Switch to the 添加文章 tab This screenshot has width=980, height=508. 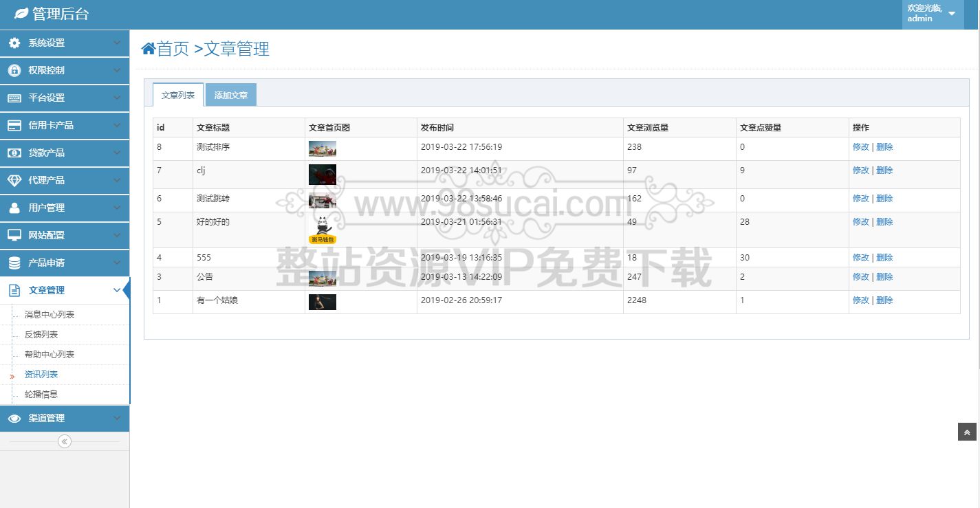click(231, 94)
